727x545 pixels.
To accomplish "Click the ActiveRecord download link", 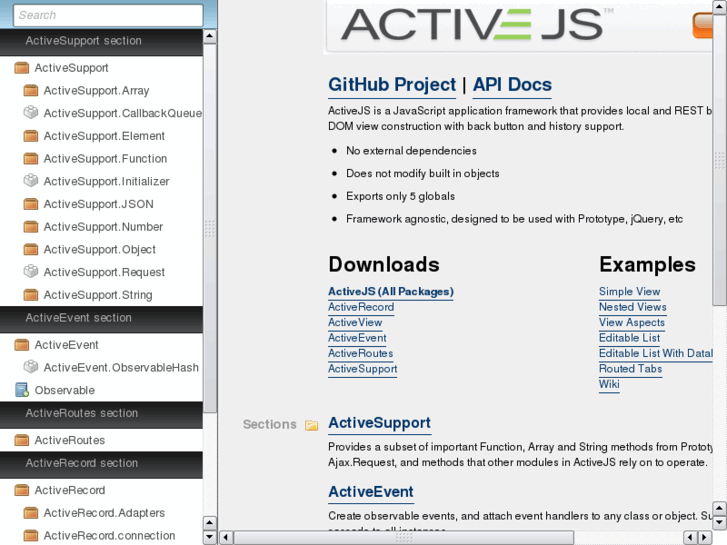I will pos(361,307).
